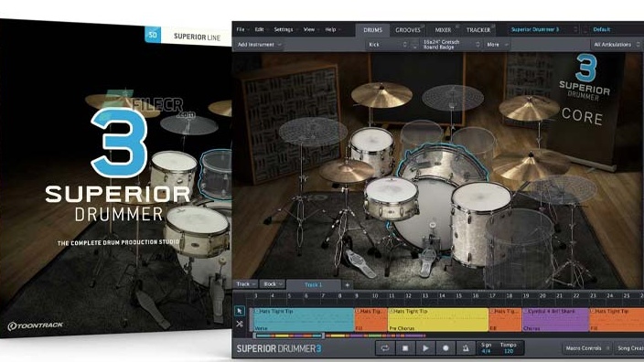The height and width of the screenshot is (362, 644).
Task: Open the All Articulations dropdown
Action: click(x=617, y=44)
